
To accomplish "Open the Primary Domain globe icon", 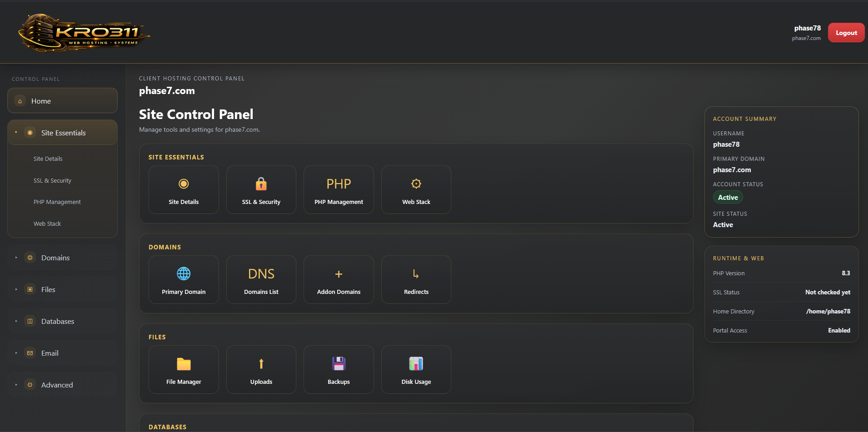I will point(184,273).
